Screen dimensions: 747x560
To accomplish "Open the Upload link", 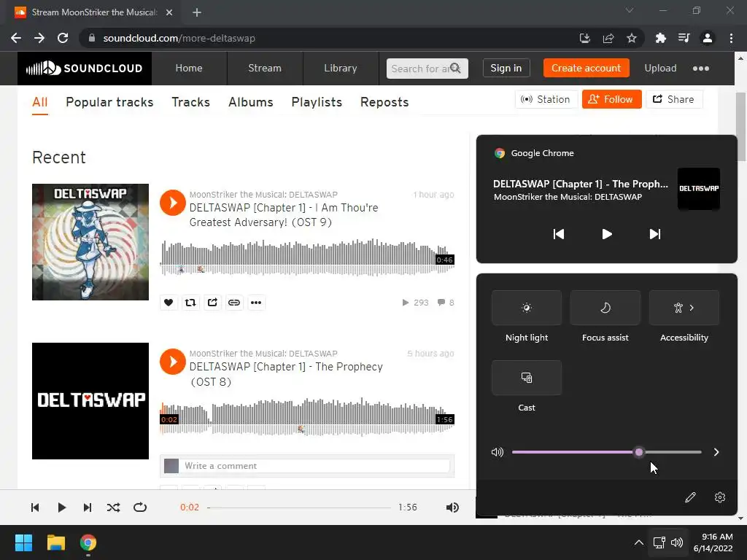I will pos(660,68).
